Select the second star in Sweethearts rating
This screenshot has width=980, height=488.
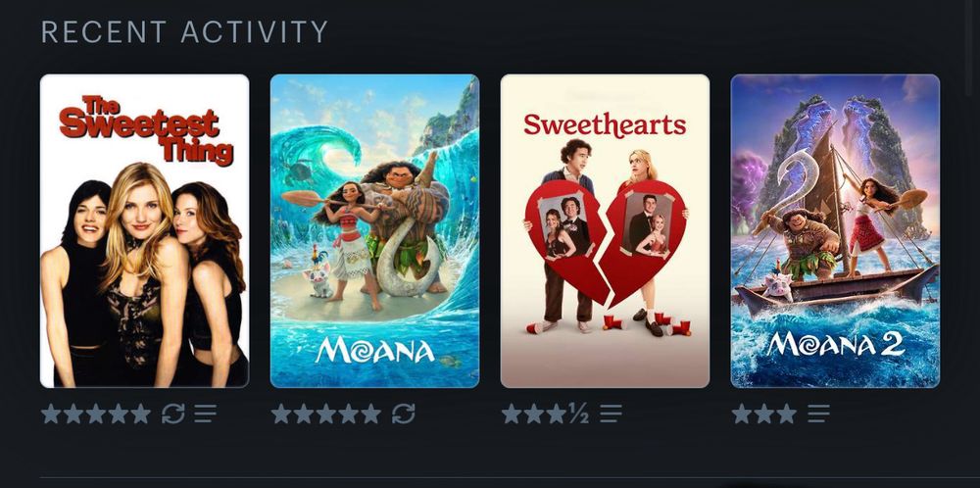pos(534,414)
